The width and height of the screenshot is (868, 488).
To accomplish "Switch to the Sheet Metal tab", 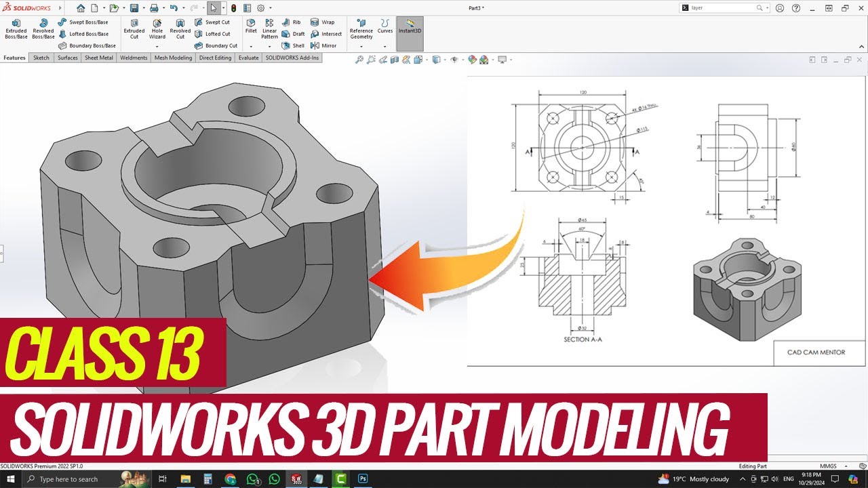I will tap(99, 58).
